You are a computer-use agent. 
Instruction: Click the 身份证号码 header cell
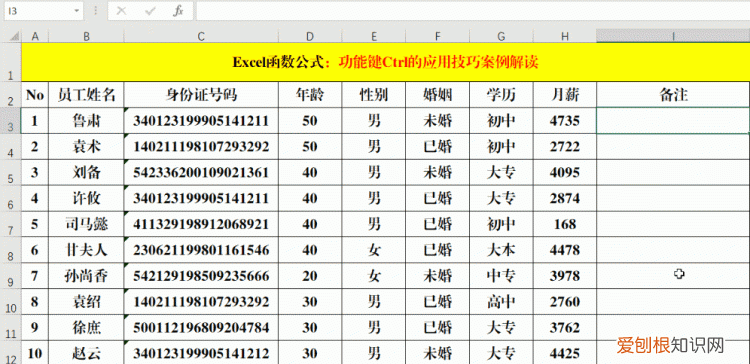[x=201, y=95]
